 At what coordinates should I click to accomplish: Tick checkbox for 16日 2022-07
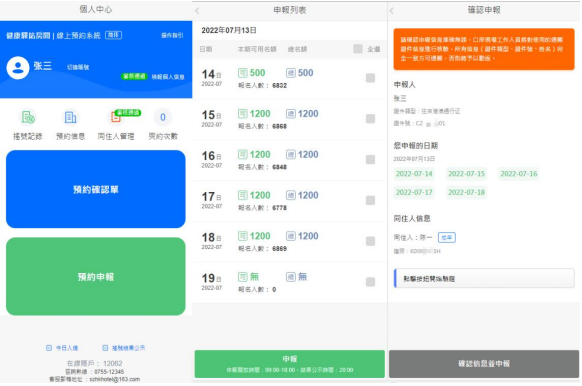370,160
